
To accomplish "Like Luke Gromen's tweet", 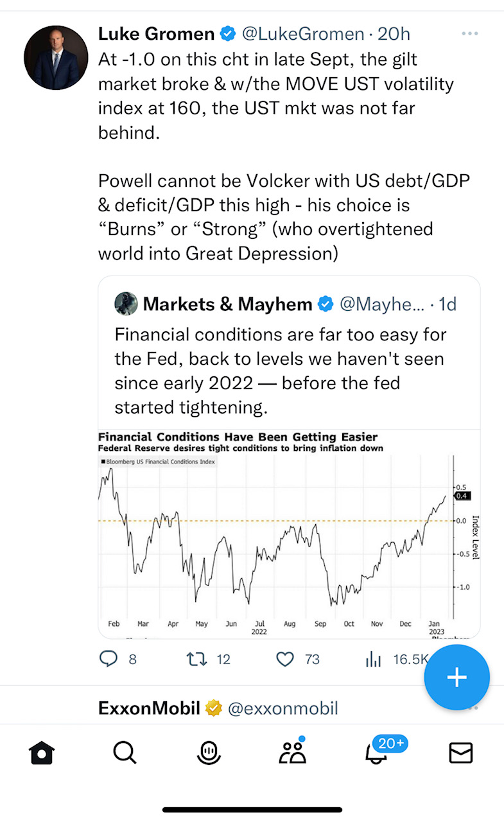I will coord(284,659).
